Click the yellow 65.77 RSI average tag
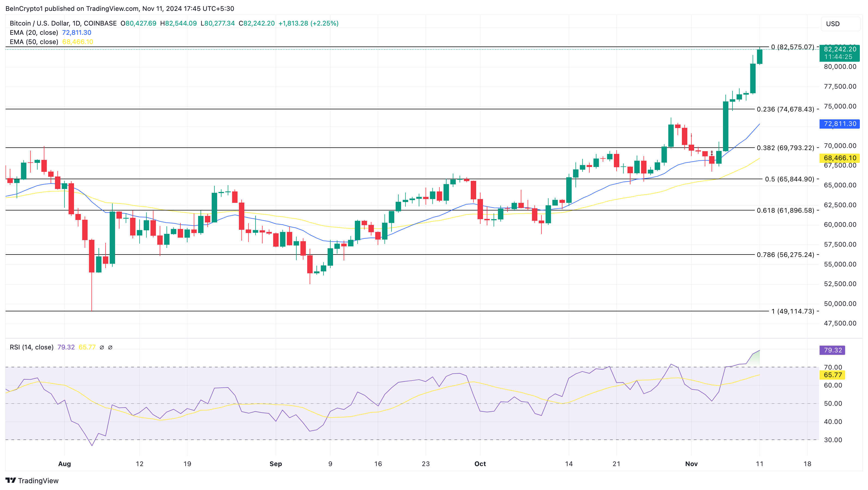Viewport: 868px width, 490px height. [832, 375]
